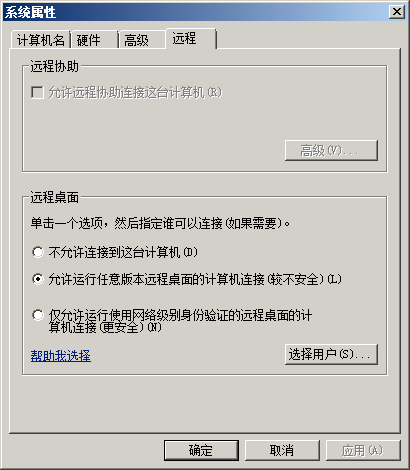Select 不允许连接到这台计算机 radio button
This screenshot has width=410, height=470.
38,252
